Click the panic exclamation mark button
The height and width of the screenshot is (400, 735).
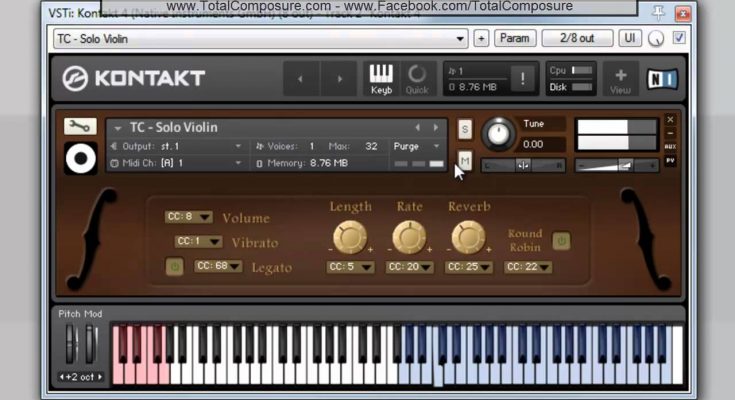[522, 78]
